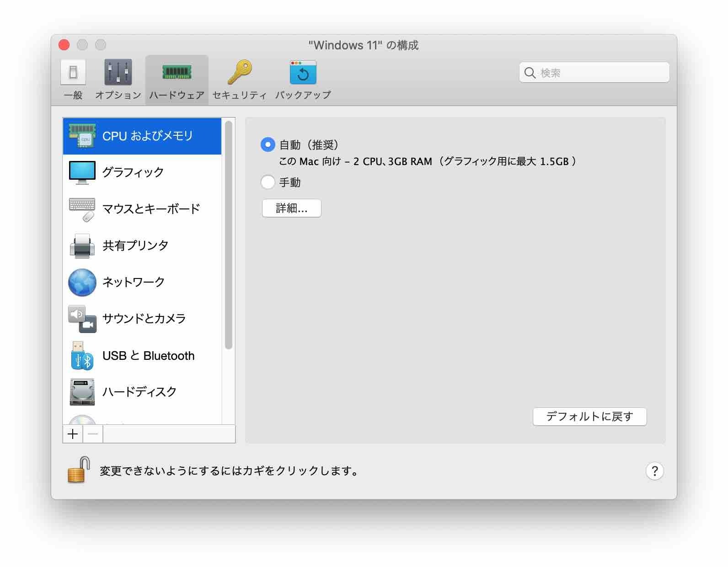Click into the 検索 search field
728x567 pixels.
[594, 73]
